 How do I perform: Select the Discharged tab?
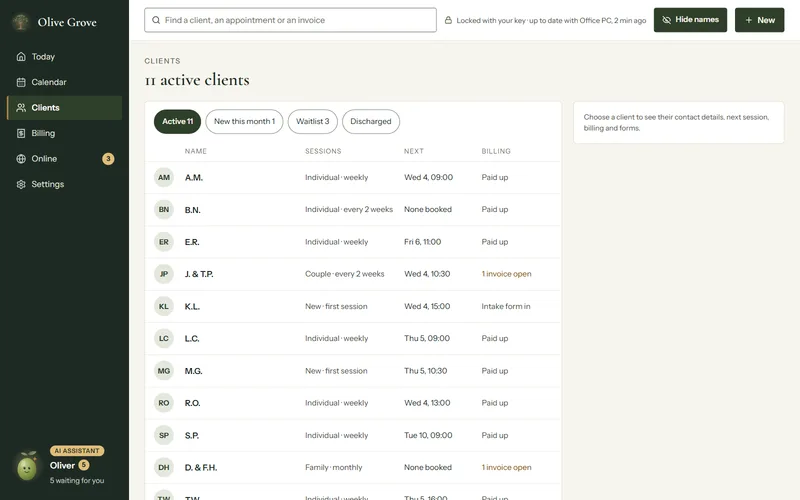pos(371,121)
